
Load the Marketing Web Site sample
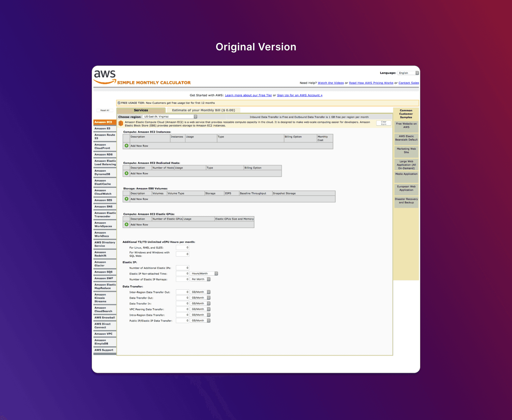coord(406,152)
